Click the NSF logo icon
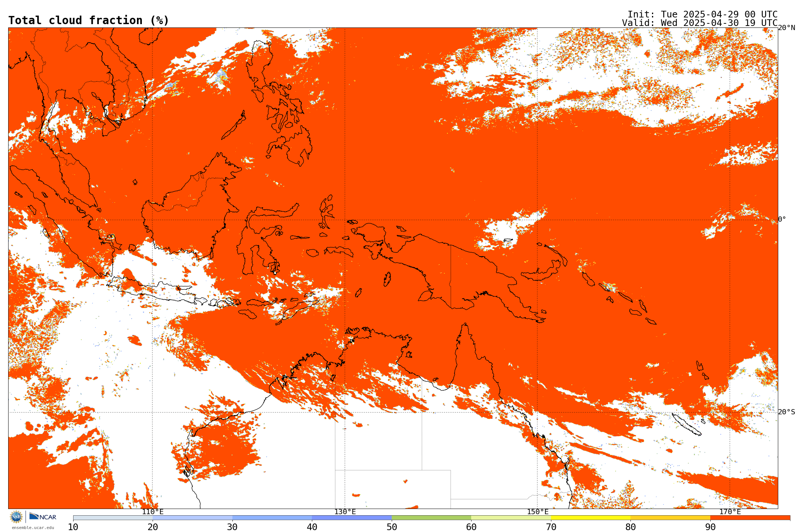Viewport: 802px width, 532px height. [16, 516]
